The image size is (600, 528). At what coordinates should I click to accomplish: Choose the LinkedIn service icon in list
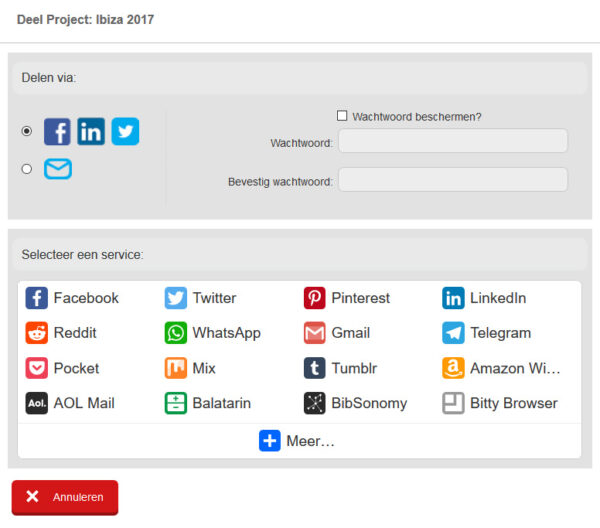click(453, 298)
